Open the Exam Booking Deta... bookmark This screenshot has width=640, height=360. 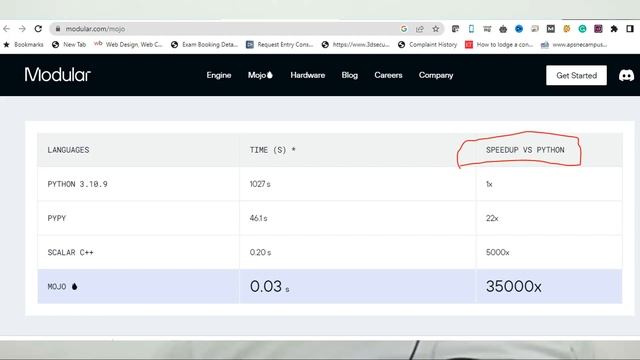204,44
